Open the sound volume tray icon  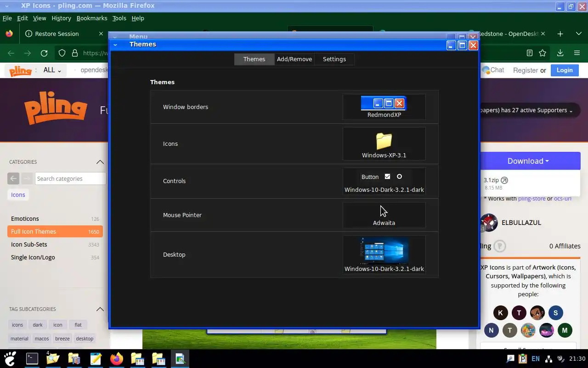(x=561, y=359)
